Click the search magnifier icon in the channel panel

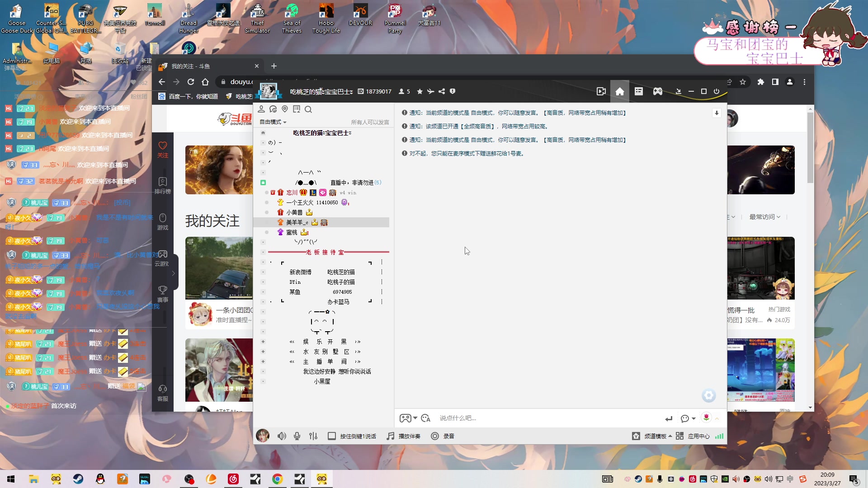(x=308, y=109)
